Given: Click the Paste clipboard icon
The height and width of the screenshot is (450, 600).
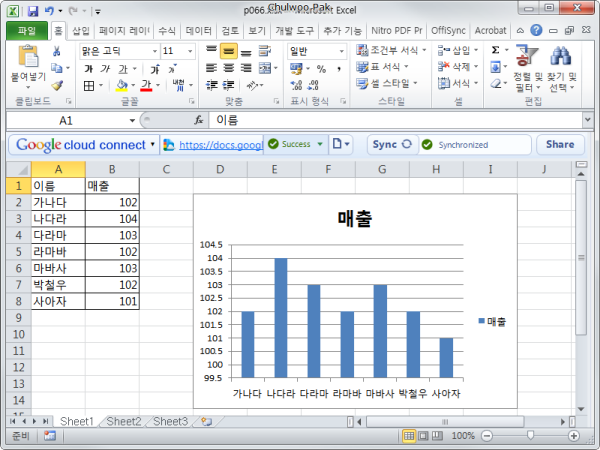Looking at the screenshot, I should click(28, 56).
